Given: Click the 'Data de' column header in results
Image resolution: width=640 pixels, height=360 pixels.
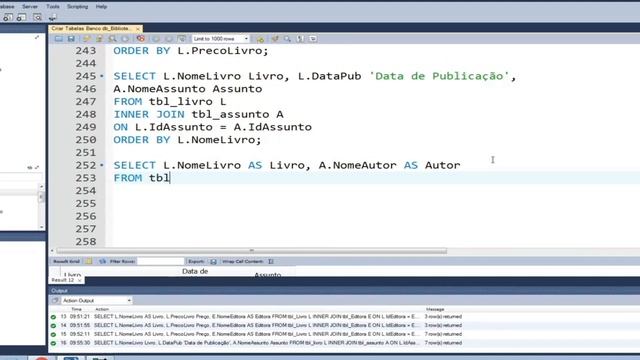Looking at the screenshot, I should [195, 271].
